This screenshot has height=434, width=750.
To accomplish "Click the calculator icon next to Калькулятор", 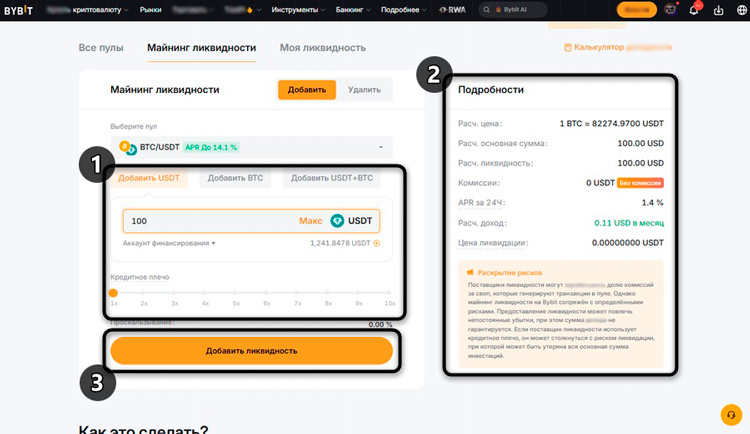I will click(x=568, y=47).
